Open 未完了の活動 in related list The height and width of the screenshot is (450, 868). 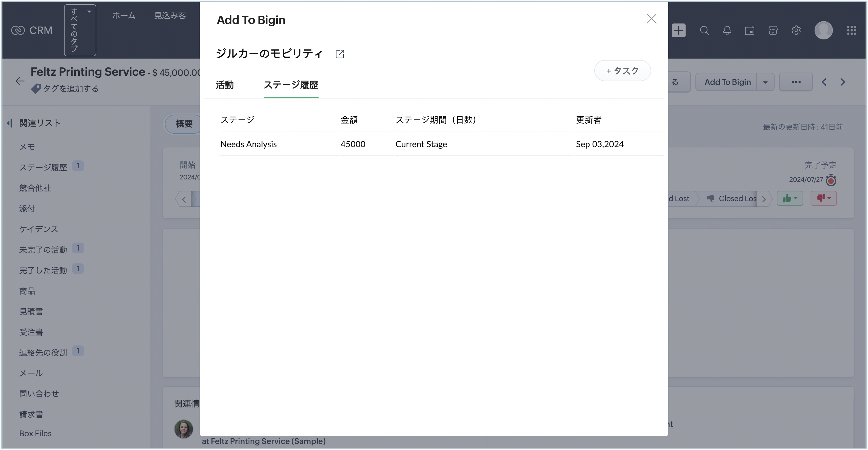click(43, 250)
